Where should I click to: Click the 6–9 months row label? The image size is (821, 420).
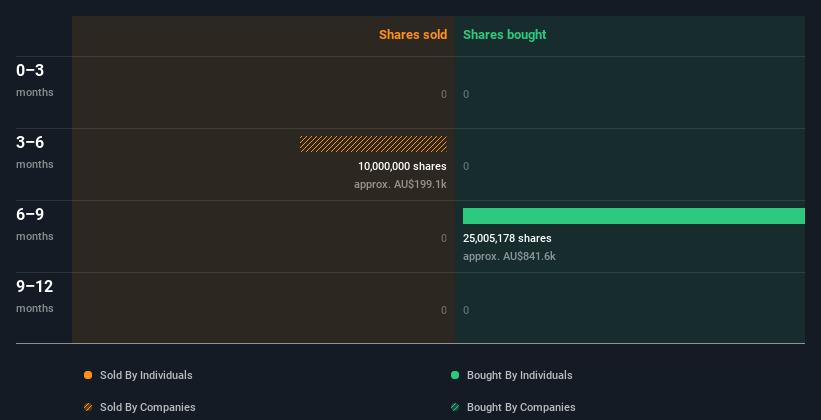35,224
